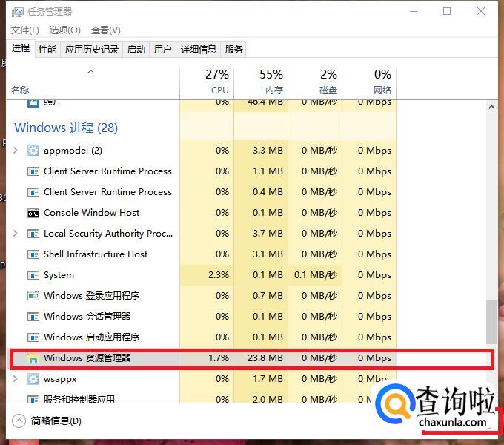Screen dimensions: 504x445
Task: Select the Windows 启动应用程序 row
Action: coord(201,337)
